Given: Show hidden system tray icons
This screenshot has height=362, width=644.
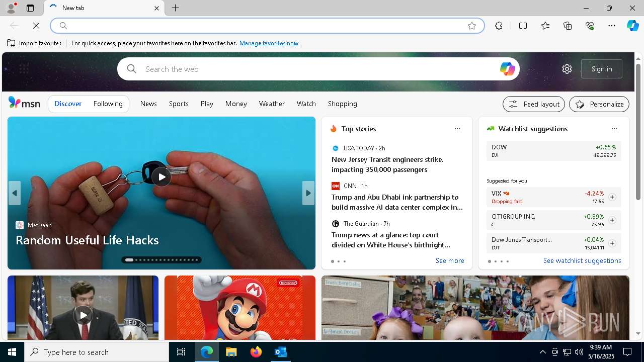Looking at the screenshot, I should (x=542, y=352).
